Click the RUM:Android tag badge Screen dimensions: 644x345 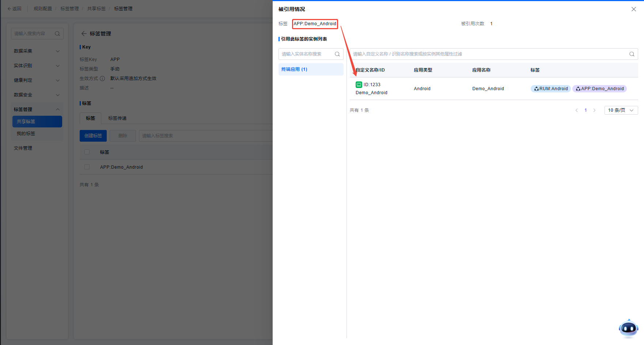point(550,89)
